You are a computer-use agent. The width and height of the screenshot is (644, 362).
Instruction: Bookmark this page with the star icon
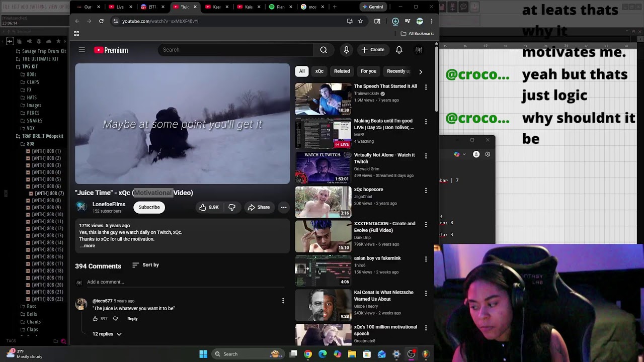(361, 21)
